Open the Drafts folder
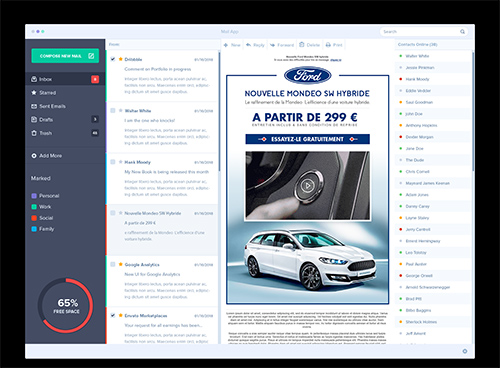The image size is (500, 368). coord(65,119)
